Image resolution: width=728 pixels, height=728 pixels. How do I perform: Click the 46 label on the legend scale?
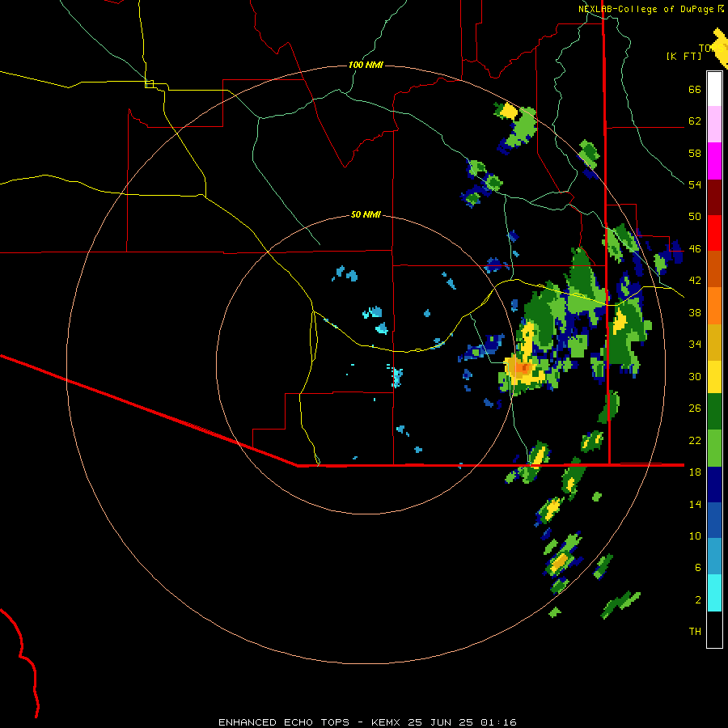coord(695,249)
